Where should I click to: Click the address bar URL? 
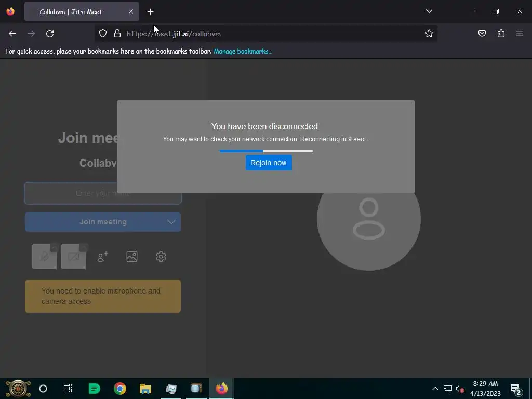coord(174,34)
